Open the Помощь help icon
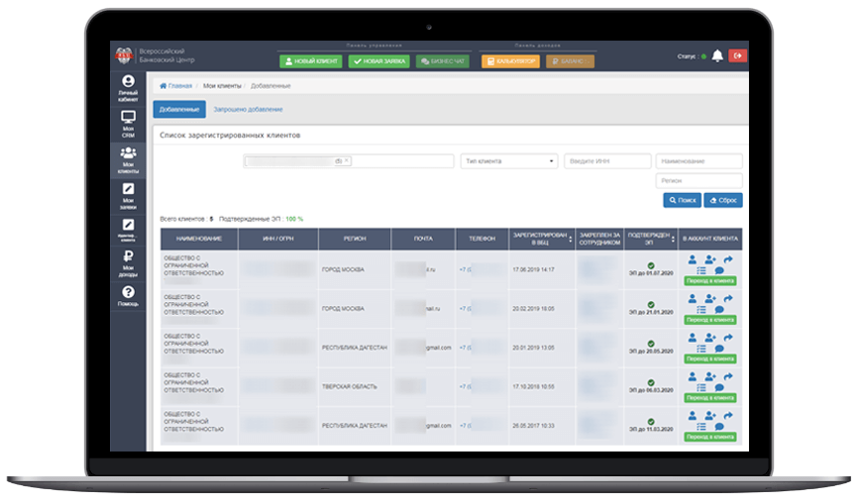This screenshot has height=504, width=860. (128, 296)
